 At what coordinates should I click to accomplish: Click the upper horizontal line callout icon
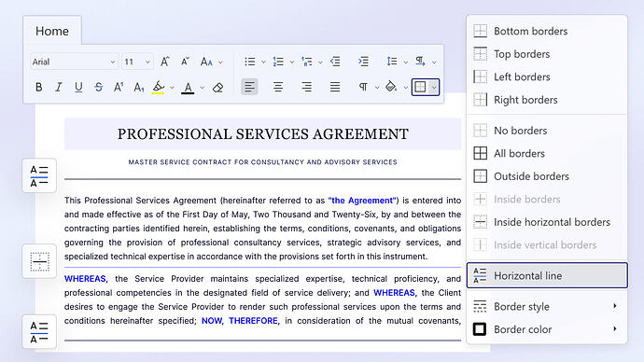tap(39, 175)
